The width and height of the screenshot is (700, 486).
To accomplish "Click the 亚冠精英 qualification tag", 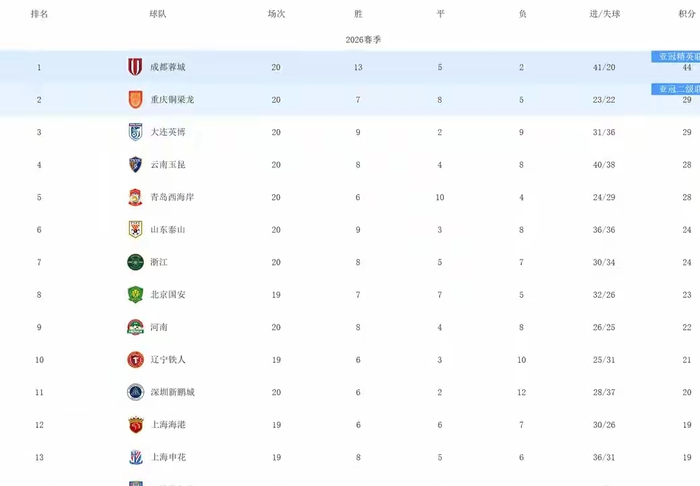I will click(x=675, y=56).
